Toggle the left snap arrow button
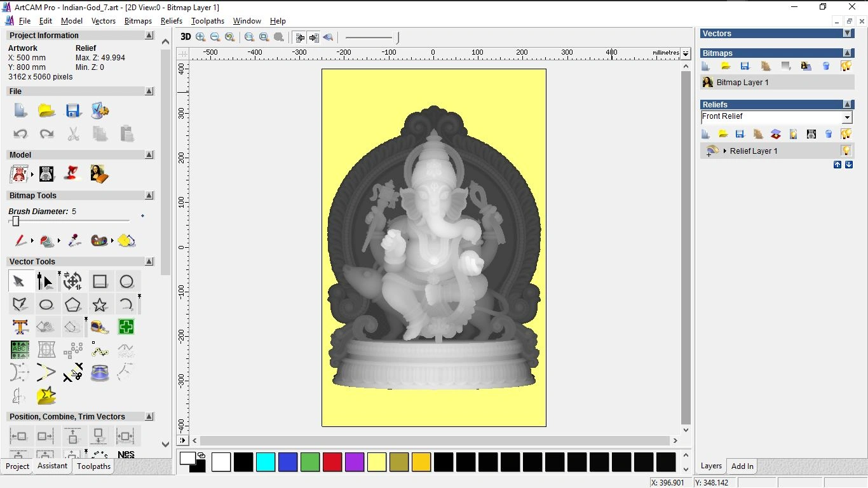The height and width of the screenshot is (488, 868). pyautogui.click(x=299, y=37)
